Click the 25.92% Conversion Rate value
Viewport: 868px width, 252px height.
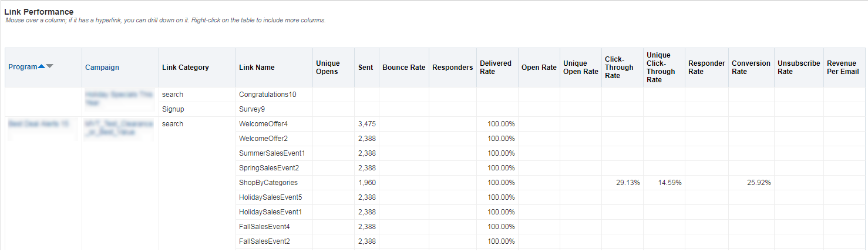click(759, 183)
